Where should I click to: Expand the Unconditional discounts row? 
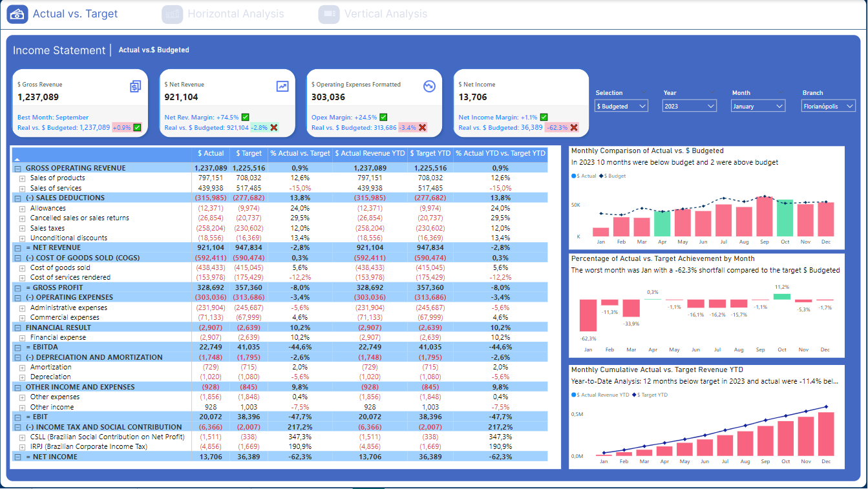(x=22, y=238)
